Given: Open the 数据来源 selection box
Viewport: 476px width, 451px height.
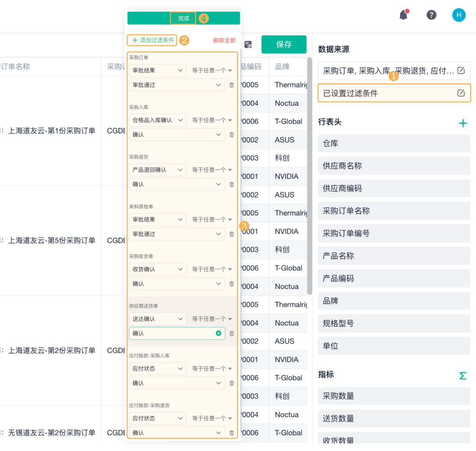Looking at the screenshot, I should point(394,71).
